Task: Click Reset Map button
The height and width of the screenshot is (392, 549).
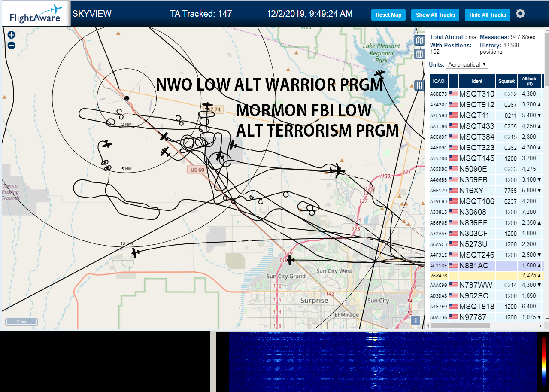Action: click(x=388, y=15)
